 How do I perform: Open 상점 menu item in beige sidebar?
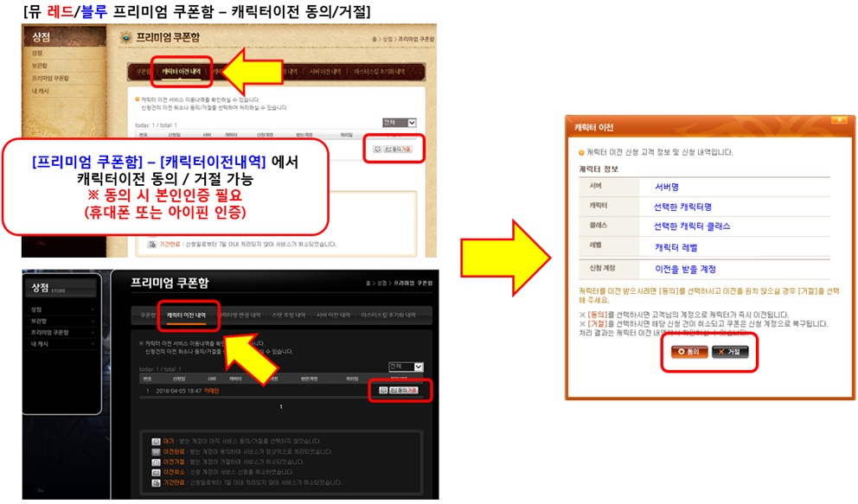tap(36, 53)
